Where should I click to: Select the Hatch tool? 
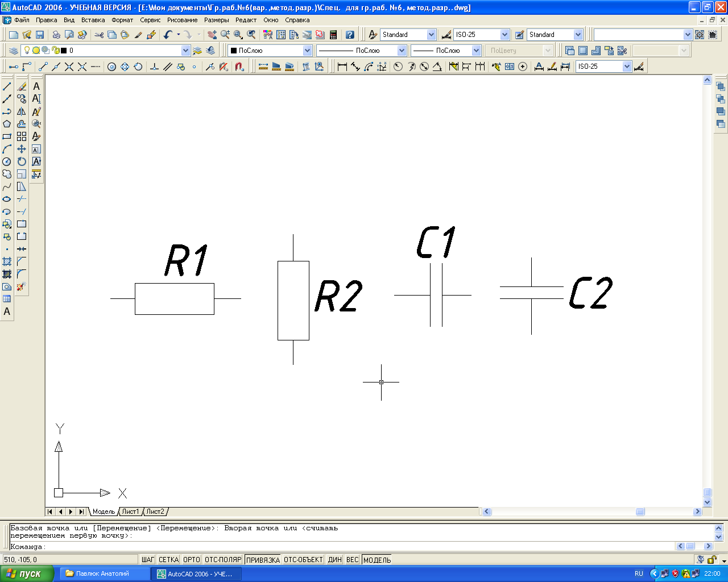(x=7, y=261)
